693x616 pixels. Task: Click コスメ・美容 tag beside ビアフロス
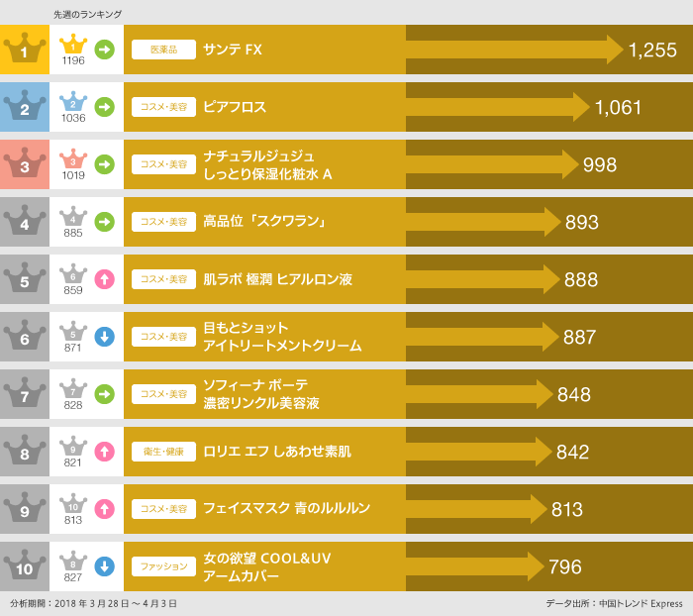(163, 107)
